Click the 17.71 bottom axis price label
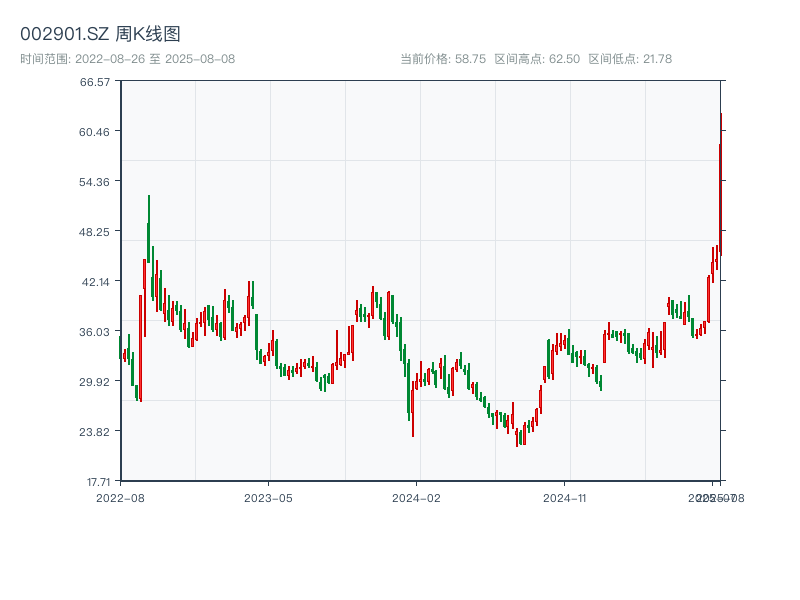Screen dimensions: 800x600 [x=95, y=481]
